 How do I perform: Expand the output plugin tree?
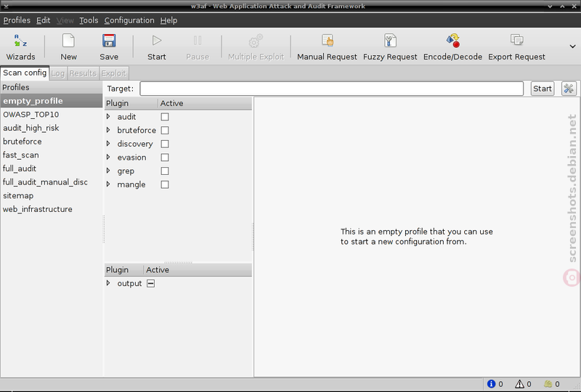(x=108, y=283)
